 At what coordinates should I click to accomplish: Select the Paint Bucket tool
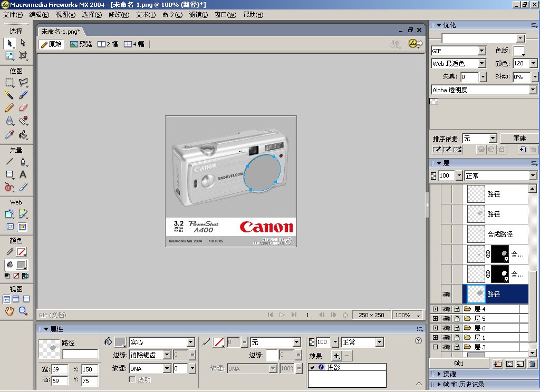(23, 134)
